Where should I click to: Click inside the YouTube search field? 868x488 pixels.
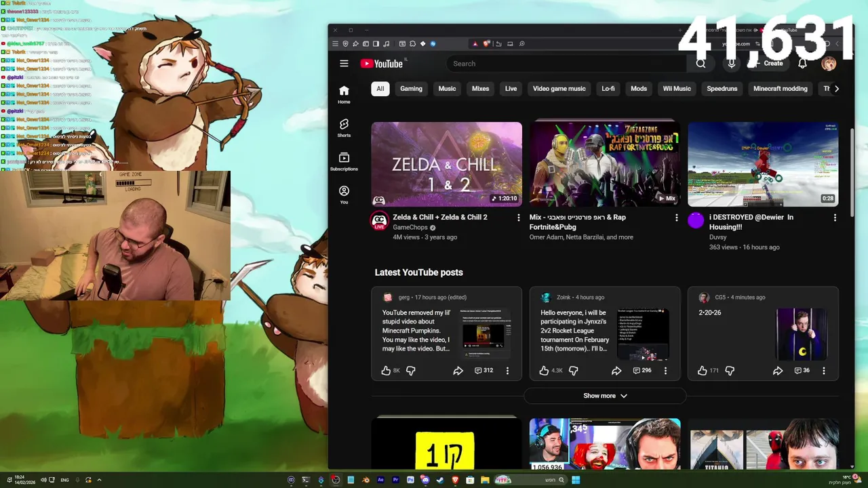tap(566, 64)
